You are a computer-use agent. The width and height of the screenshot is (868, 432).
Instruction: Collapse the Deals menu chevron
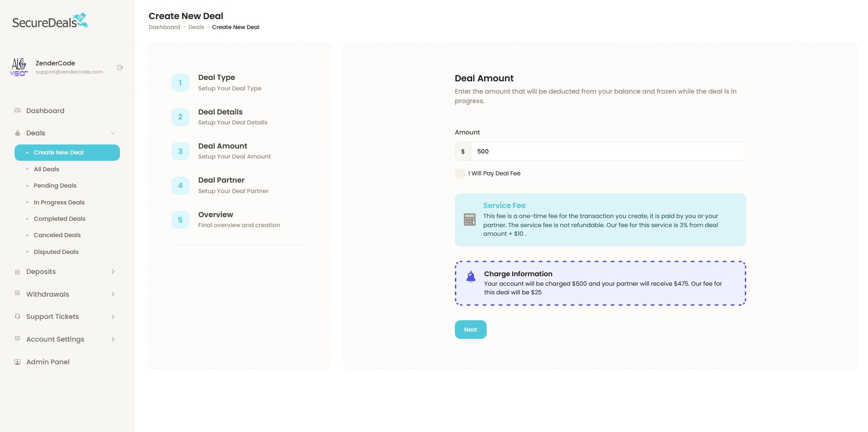(x=113, y=133)
